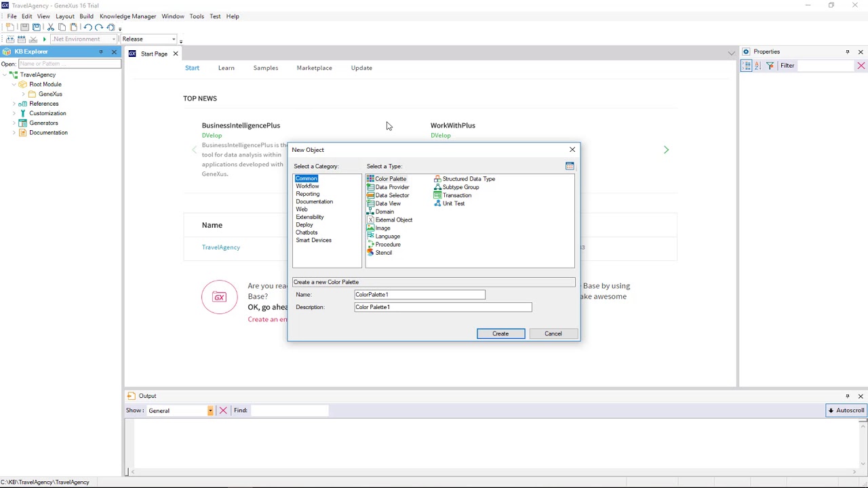The image size is (868, 488).
Task: Select the Workflow category
Action: point(307,186)
